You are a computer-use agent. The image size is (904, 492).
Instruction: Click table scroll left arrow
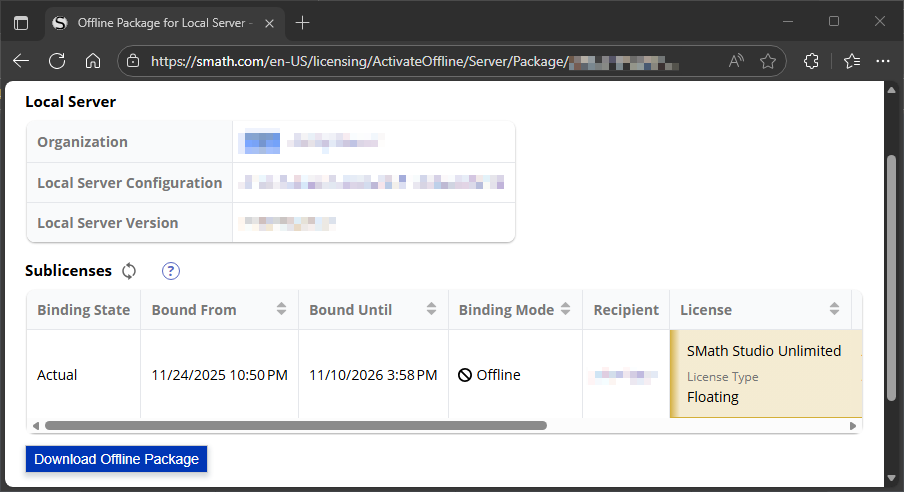(36, 426)
